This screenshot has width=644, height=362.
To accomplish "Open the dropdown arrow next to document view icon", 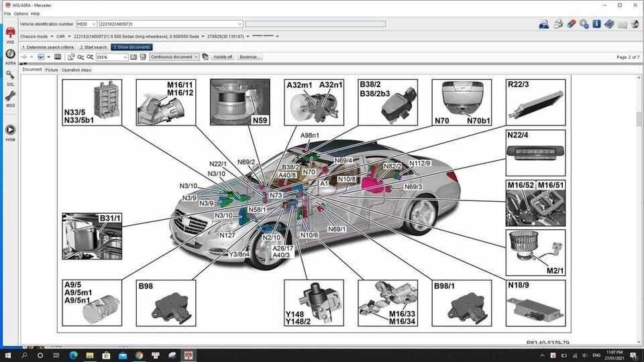I will pos(48,57).
